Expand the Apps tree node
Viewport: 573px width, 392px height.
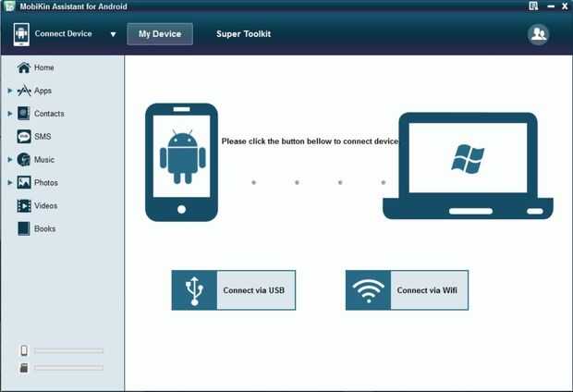pos(10,91)
